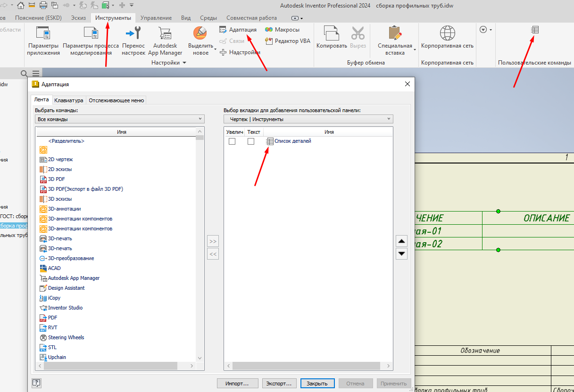Open the ribbon display options dropdown
The height and width of the screenshot is (392, 574).
[297, 18]
